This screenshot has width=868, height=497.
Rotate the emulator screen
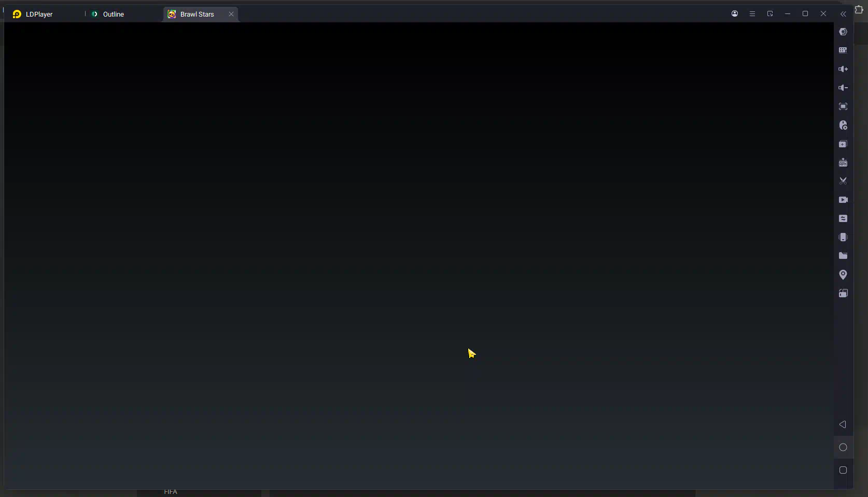coord(843,293)
